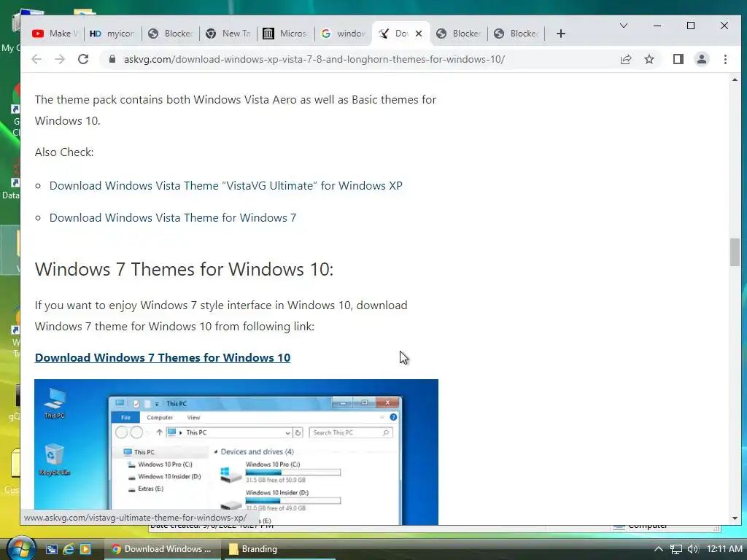747x560 pixels.
Task: Switch to the New Tab tab
Action: [x=228, y=34]
